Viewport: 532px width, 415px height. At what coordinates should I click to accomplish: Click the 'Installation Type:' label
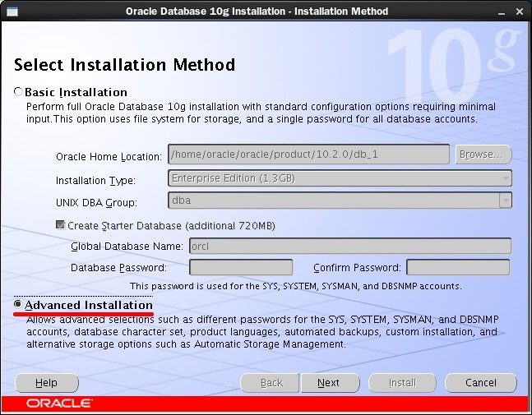[95, 180]
